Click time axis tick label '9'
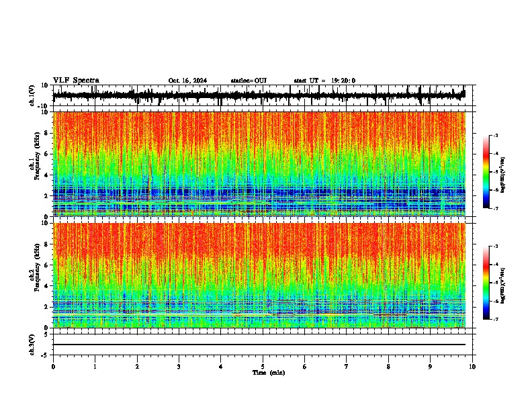532x411 pixels. 430,367
